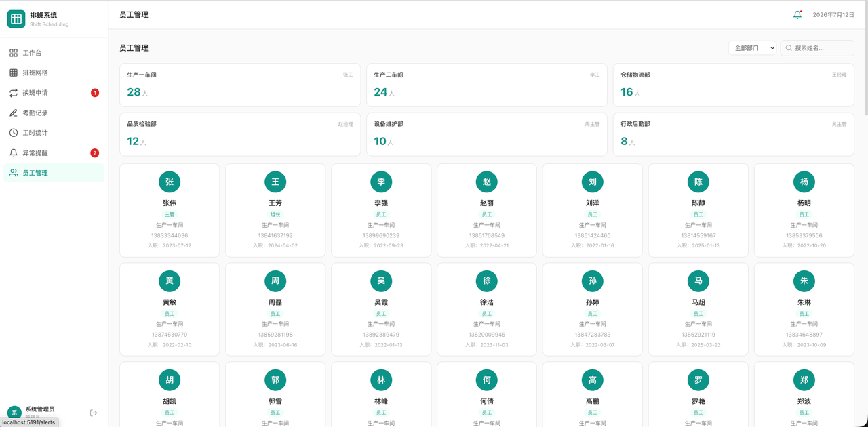
Task: Click the name 何倩
Action: point(487,401)
